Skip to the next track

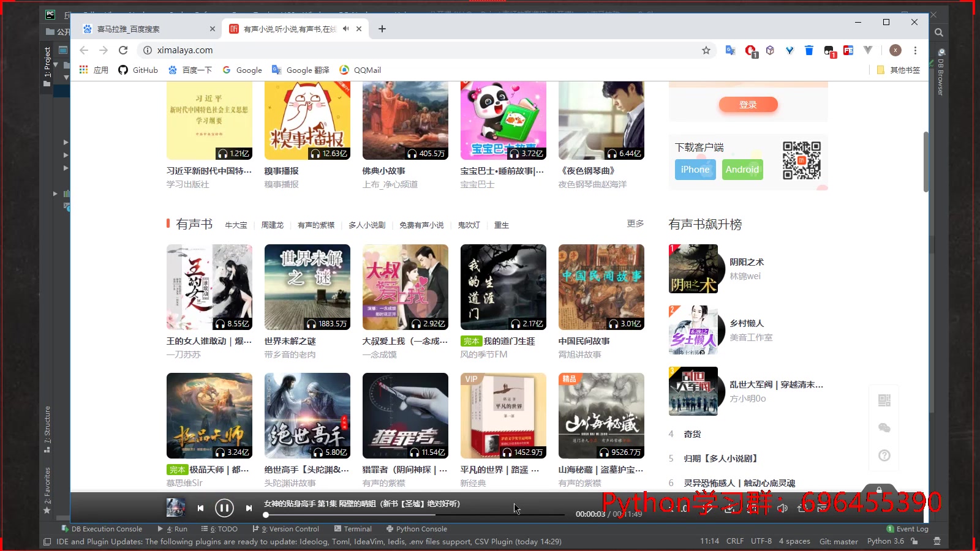[249, 508]
